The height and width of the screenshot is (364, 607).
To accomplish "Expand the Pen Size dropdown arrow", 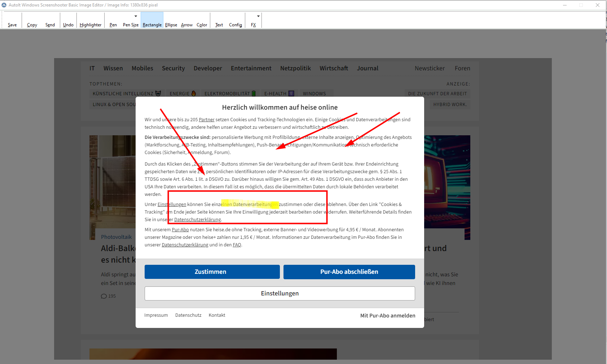I will coord(136,16).
